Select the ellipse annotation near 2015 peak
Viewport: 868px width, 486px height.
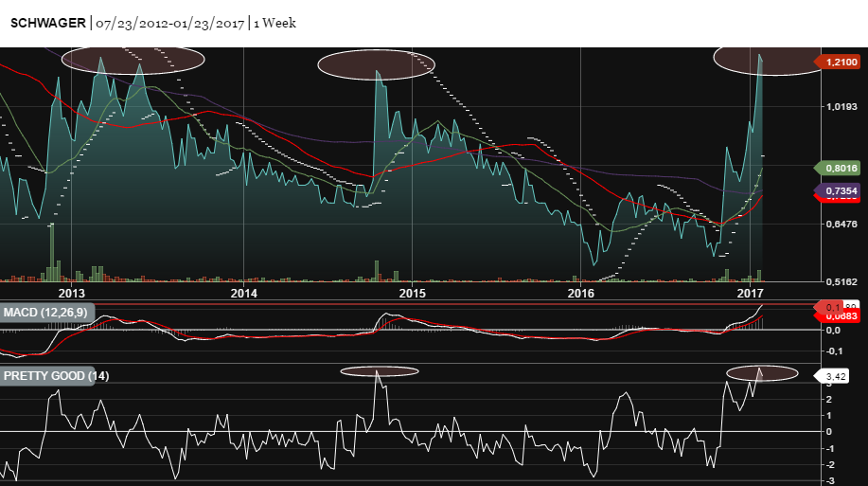[x=376, y=64]
